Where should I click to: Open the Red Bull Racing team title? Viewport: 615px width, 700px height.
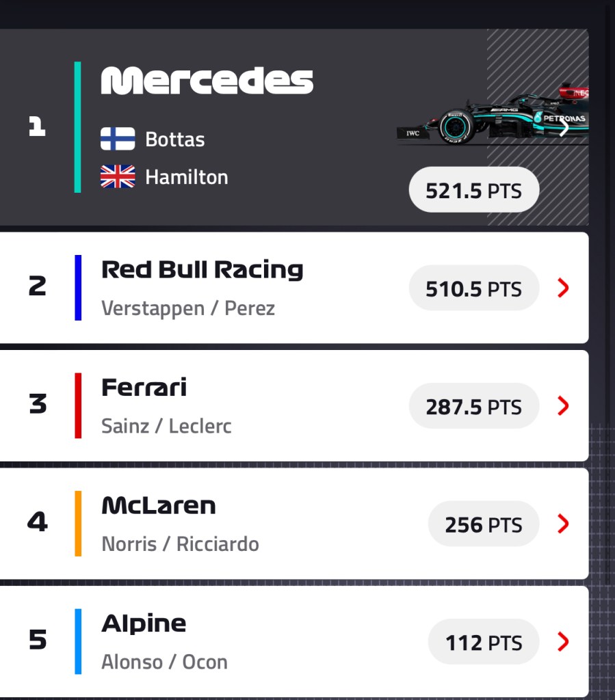(202, 269)
